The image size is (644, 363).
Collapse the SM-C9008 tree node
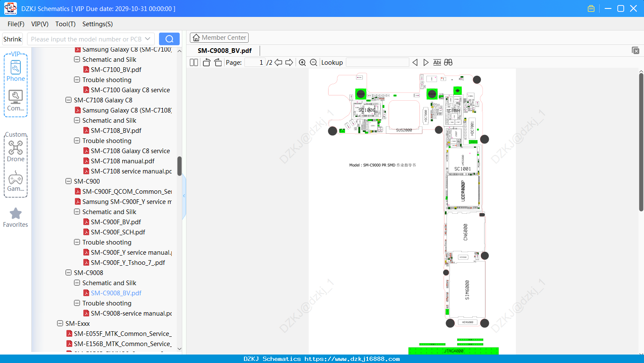[x=69, y=273]
